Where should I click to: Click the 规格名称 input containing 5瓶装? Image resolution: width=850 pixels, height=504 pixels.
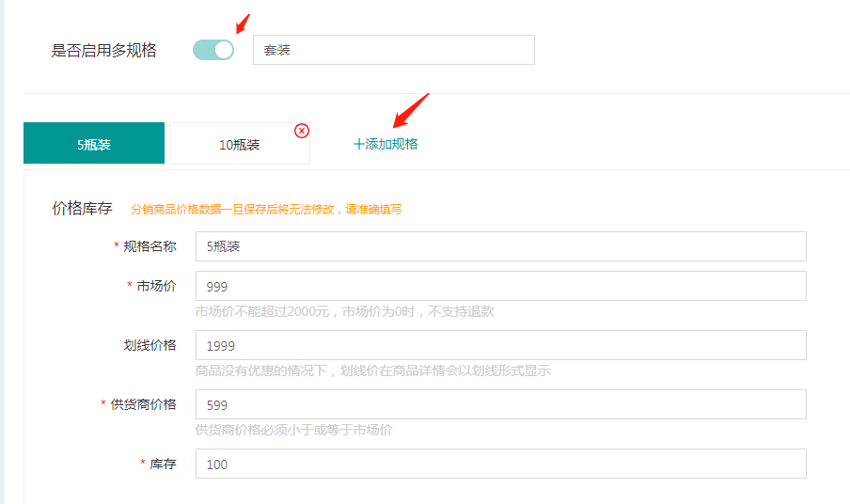(500, 246)
